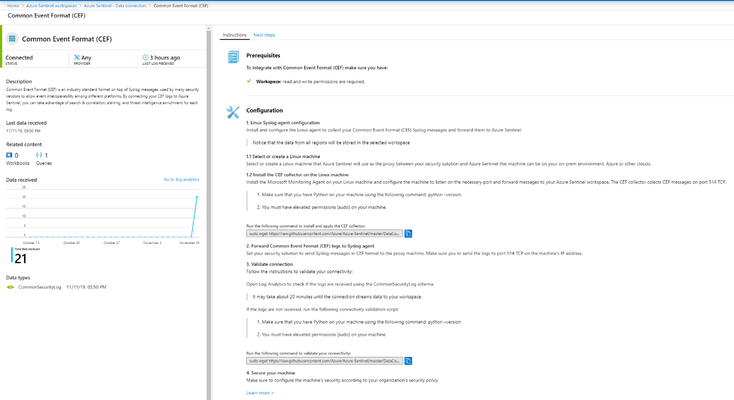Click the Queries brackets icon
Screen dimensions: 734x400
tap(39, 155)
